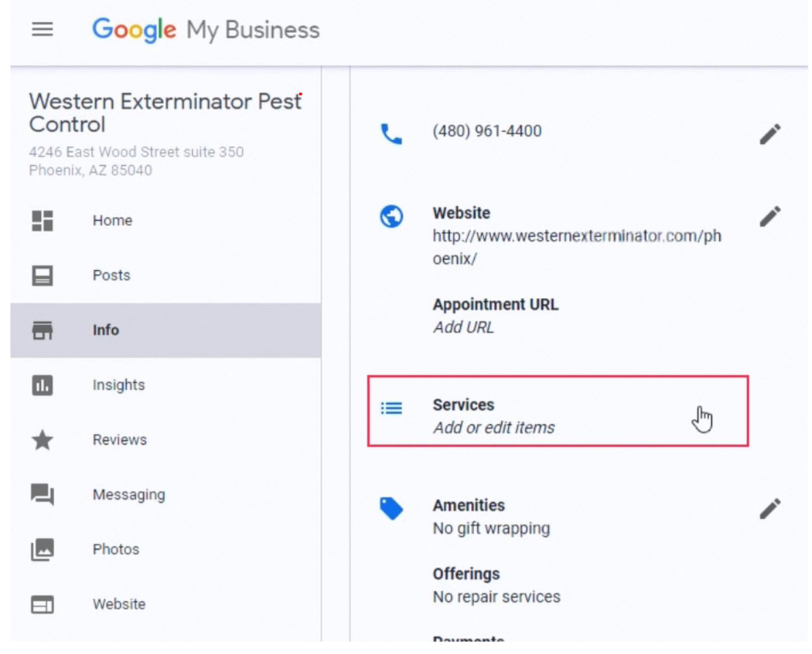Click the blue globe website icon
The height and width of the screenshot is (654, 812).
click(x=391, y=216)
